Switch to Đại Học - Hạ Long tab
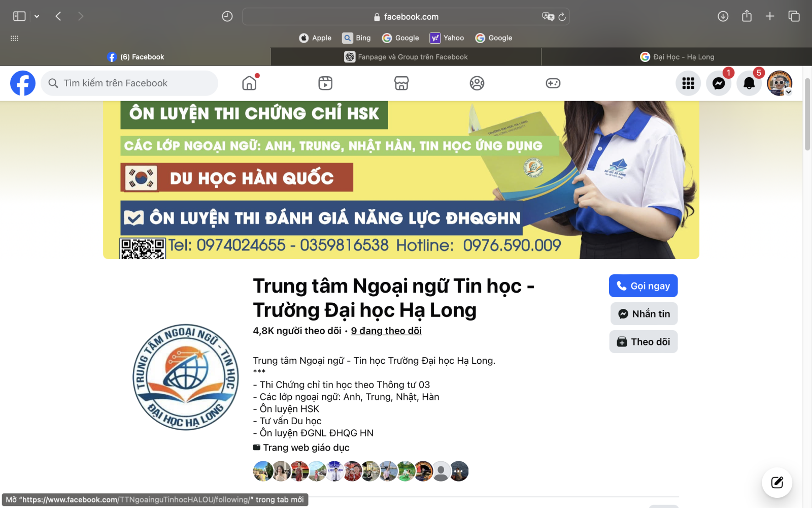 [x=677, y=57]
